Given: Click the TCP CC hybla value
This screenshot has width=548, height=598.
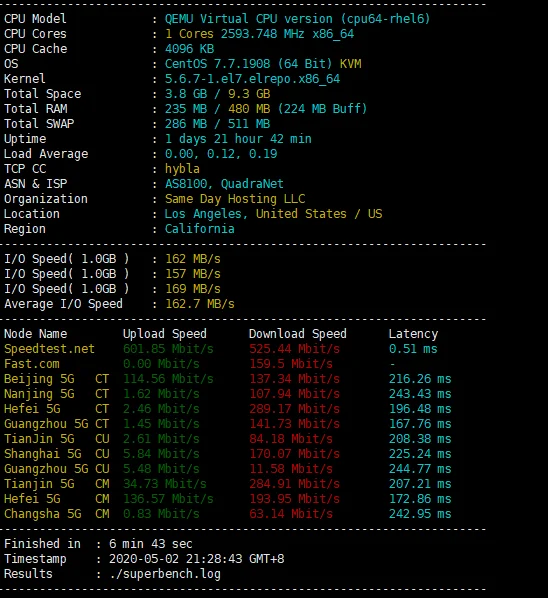Looking at the screenshot, I should click(x=182, y=169).
